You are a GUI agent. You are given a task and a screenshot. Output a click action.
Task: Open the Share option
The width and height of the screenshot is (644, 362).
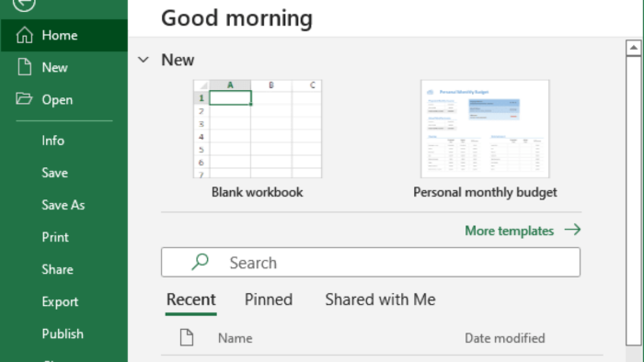[57, 269]
